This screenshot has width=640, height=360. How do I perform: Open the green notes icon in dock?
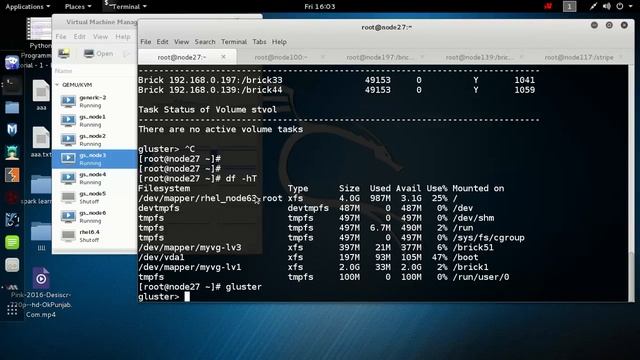[x=12, y=242]
